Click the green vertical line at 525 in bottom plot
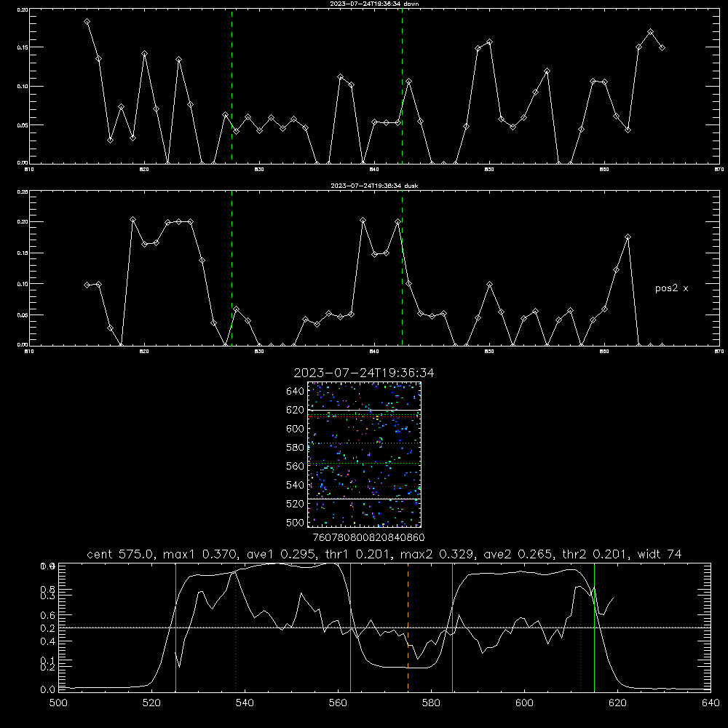 click(175, 627)
